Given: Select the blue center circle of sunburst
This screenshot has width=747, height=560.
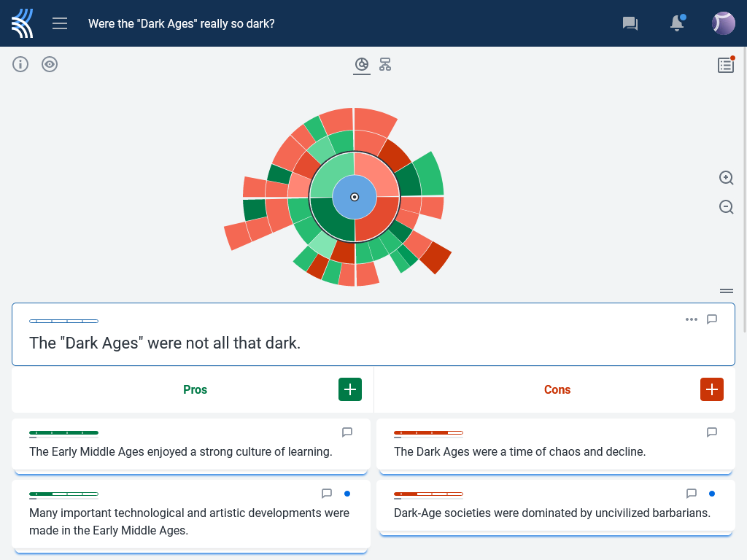Looking at the screenshot, I should [x=355, y=197].
